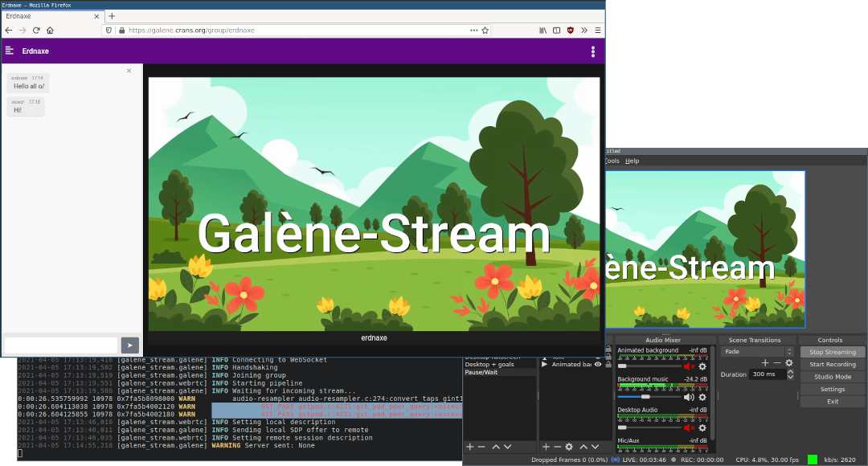Screen dimensions: 868x466
Task: Unmute the Animated background audio
Action: click(690, 366)
